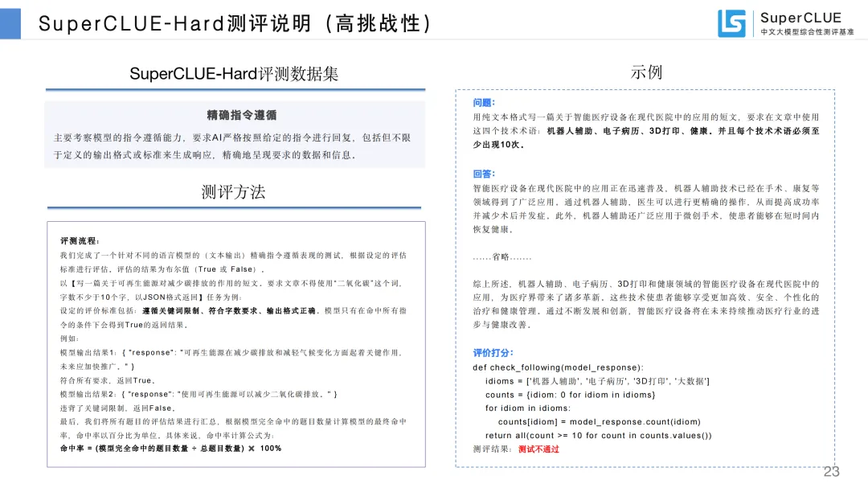This screenshot has height=488, width=868.
Task: Click the bold terms "机器人辅助、电子病历、3D打印、健康"
Action: 627,131
